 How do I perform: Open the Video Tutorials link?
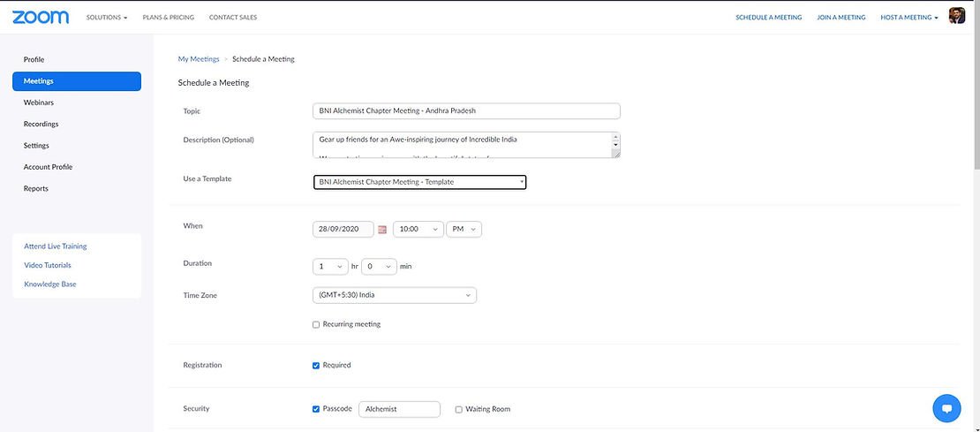tap(48, 265)
